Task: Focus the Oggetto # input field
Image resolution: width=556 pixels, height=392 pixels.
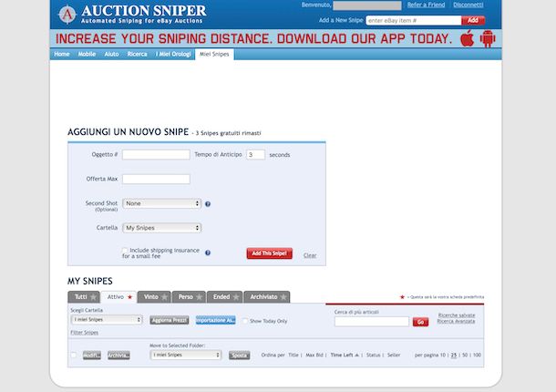Action: pyautogui.click(x=156, y=155)
